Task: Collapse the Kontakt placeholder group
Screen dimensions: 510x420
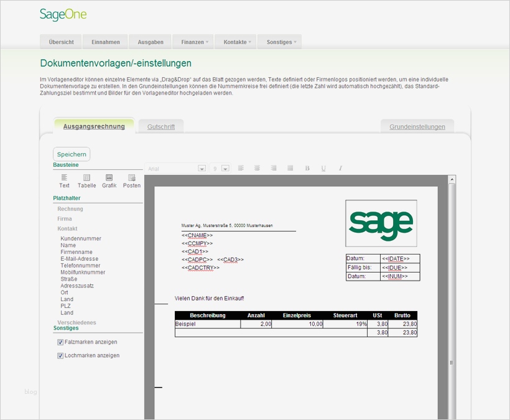Action: coord(67,228)
